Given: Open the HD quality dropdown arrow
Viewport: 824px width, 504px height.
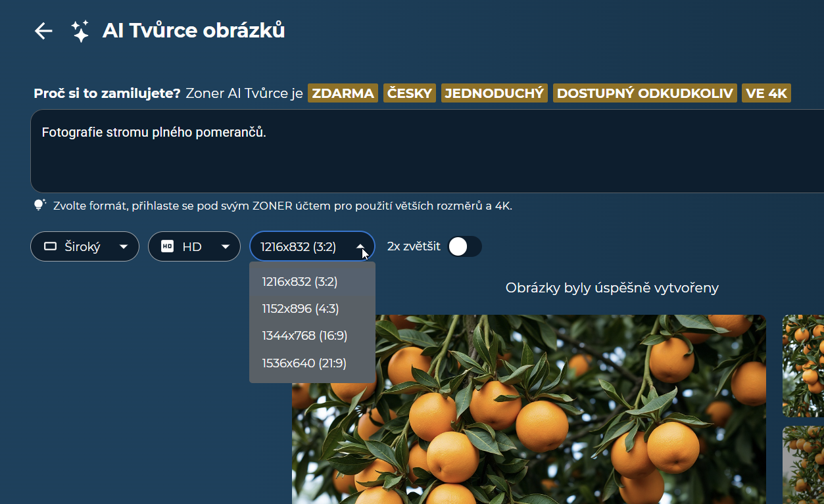Looking at the screenshot, I should click(x=225, y=247).
